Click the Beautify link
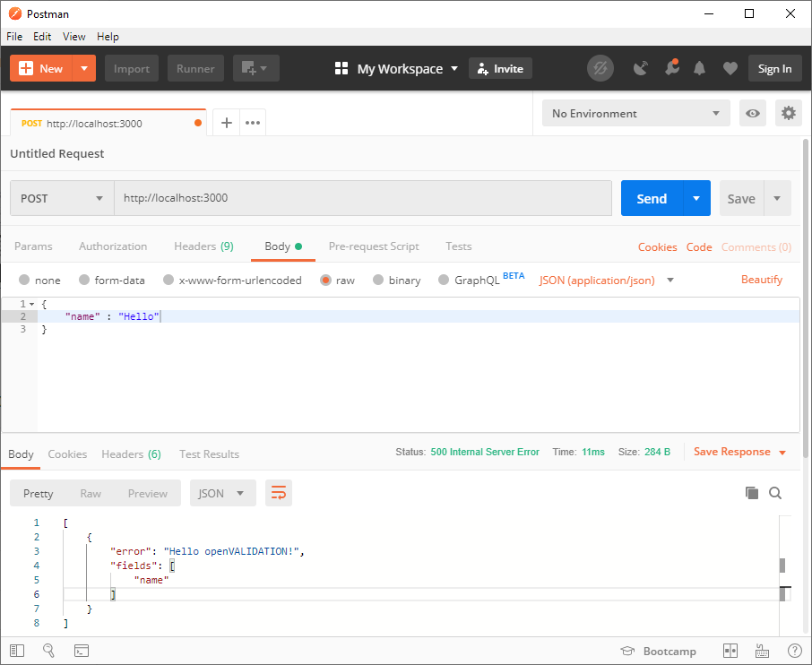 coord(762,280)
